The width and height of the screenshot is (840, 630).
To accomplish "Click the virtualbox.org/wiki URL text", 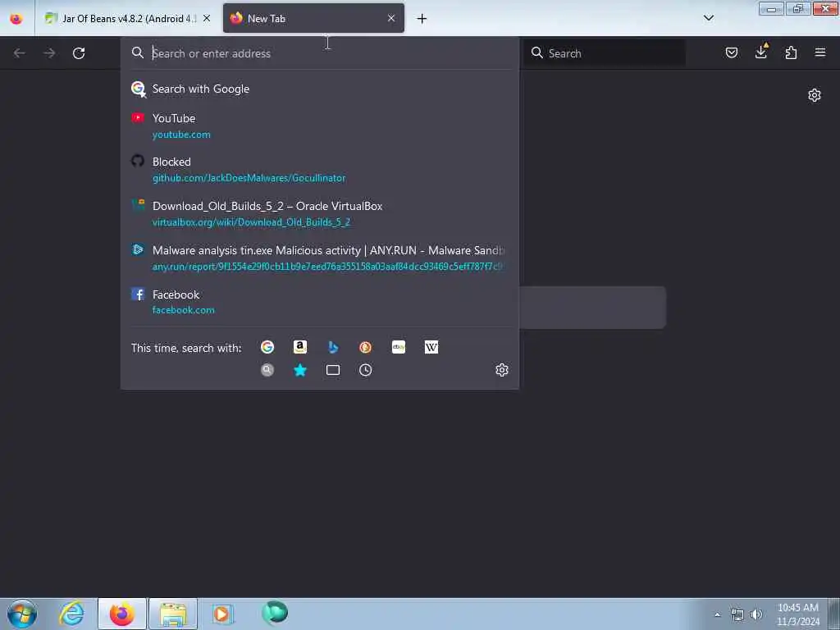I will [251, 221].
